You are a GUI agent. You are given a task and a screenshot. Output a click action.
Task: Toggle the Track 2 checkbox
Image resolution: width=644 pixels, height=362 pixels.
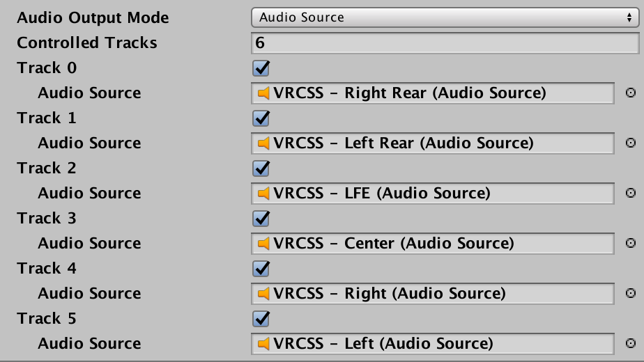[261, 168]
